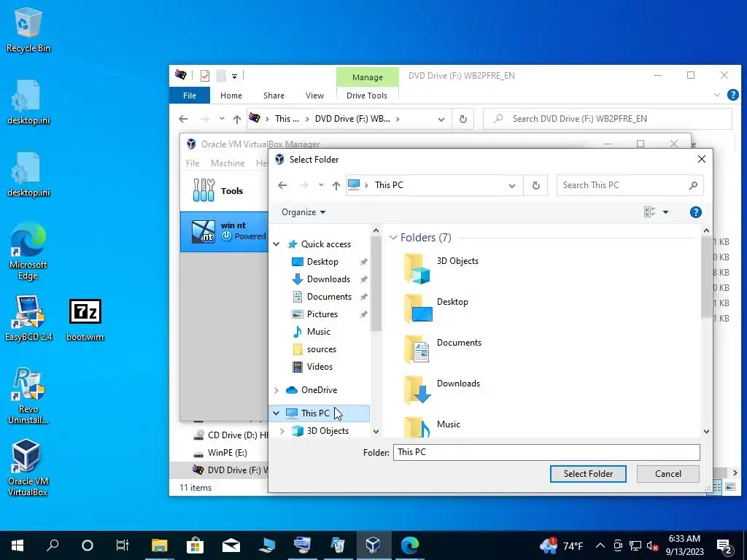The height and width of the screenshot is (560, 747).
Task: Open Mail from the taskbar
Action: [231, 545]
